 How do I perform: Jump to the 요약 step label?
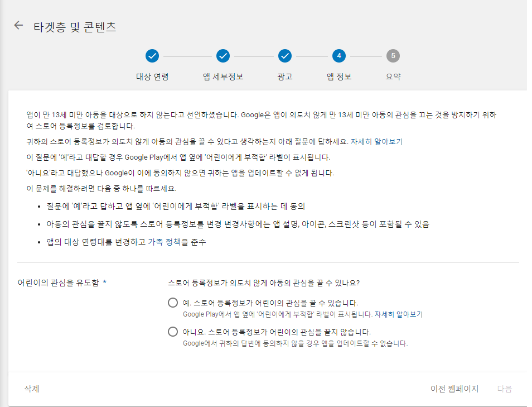(393, 76)
